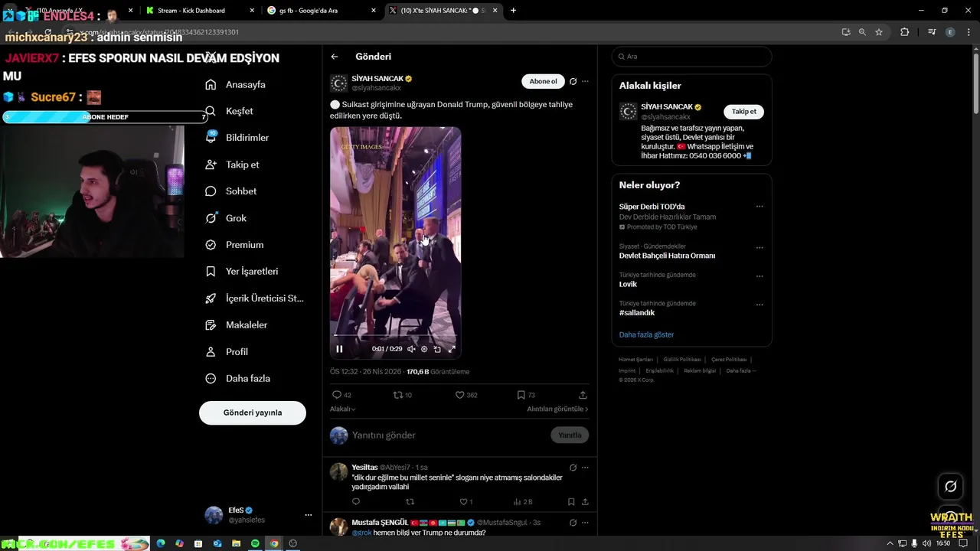Open options for Lovik trend

point(759,275)
